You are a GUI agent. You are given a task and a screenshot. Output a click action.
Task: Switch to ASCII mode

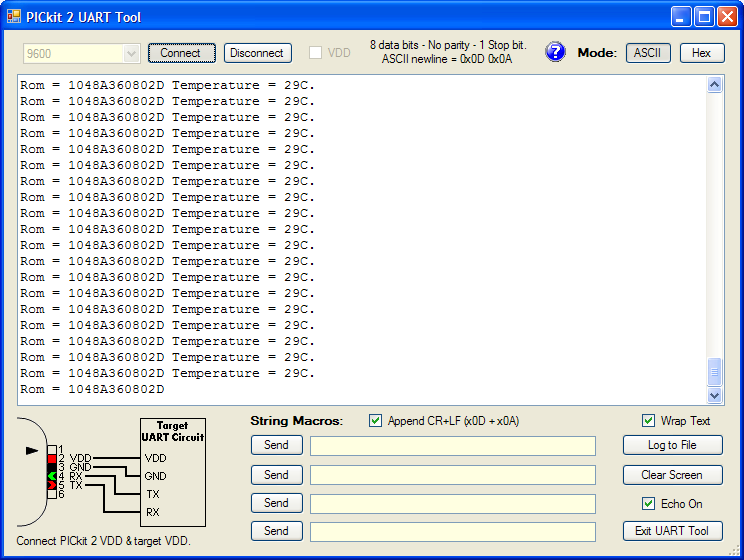point(648,53)
